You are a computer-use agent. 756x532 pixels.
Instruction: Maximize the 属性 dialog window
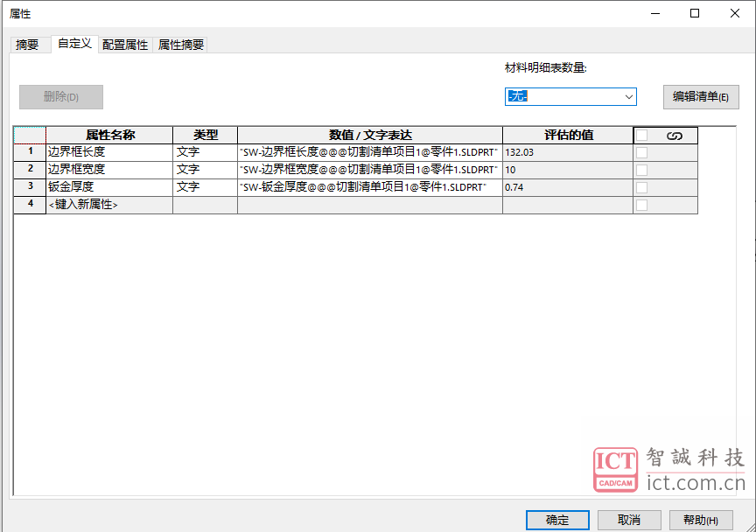pyautogui.click(x=694, y=14)
